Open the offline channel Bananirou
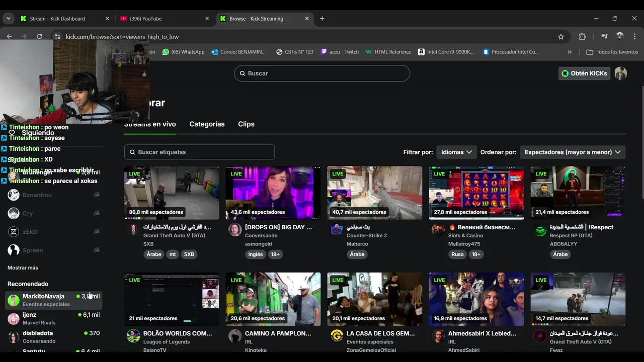 (53, 195)
